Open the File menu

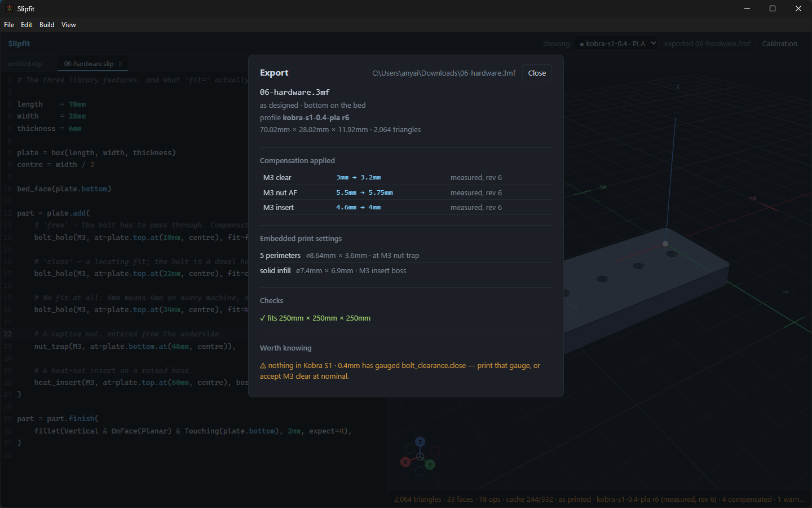9,25
